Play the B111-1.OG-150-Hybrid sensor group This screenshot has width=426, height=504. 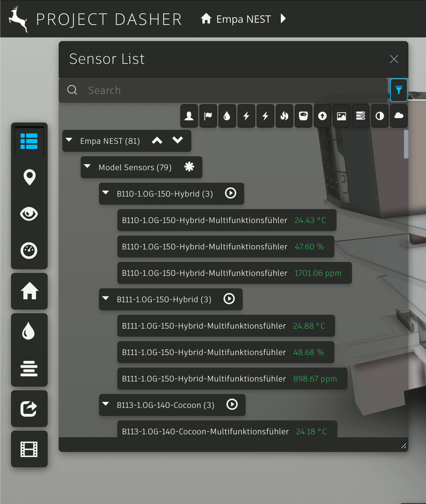point(229,299)
